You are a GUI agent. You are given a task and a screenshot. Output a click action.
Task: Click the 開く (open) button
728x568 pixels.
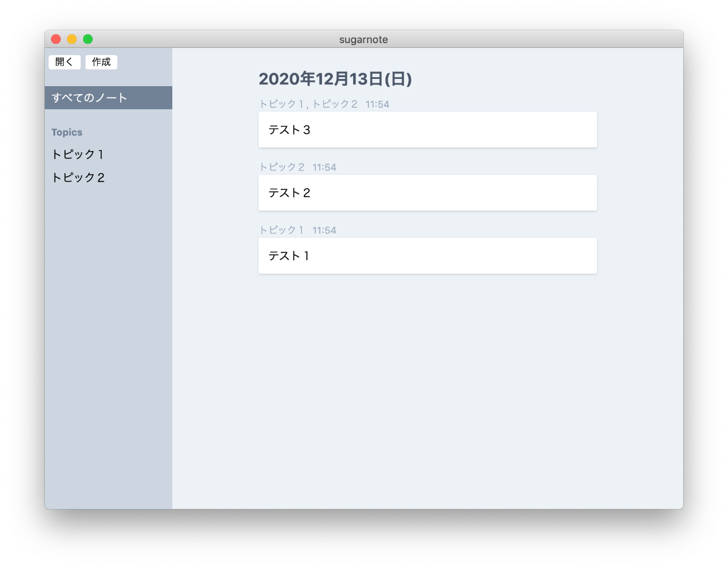tap(64, 62)
